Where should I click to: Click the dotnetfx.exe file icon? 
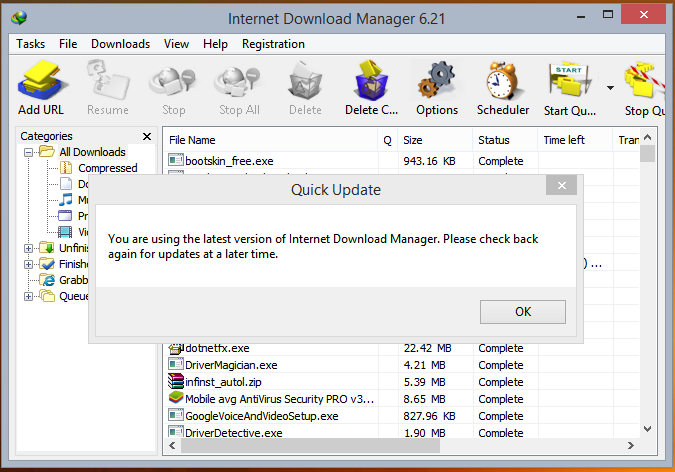pyautogui.click(x=176, y=348)
